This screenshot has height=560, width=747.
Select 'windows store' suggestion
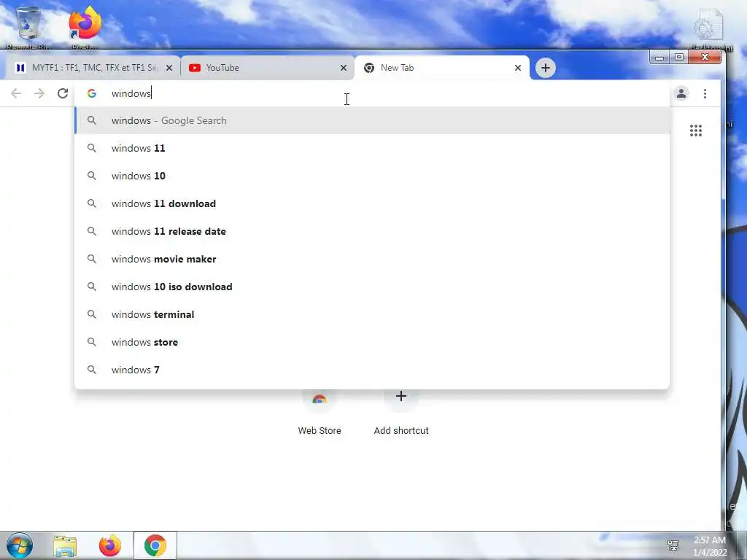372,342
